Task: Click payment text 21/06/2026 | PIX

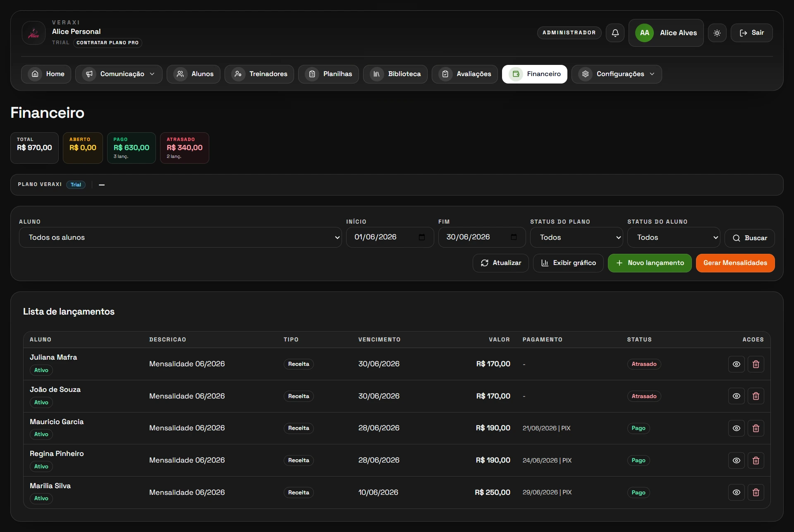Action: [546, 428]
